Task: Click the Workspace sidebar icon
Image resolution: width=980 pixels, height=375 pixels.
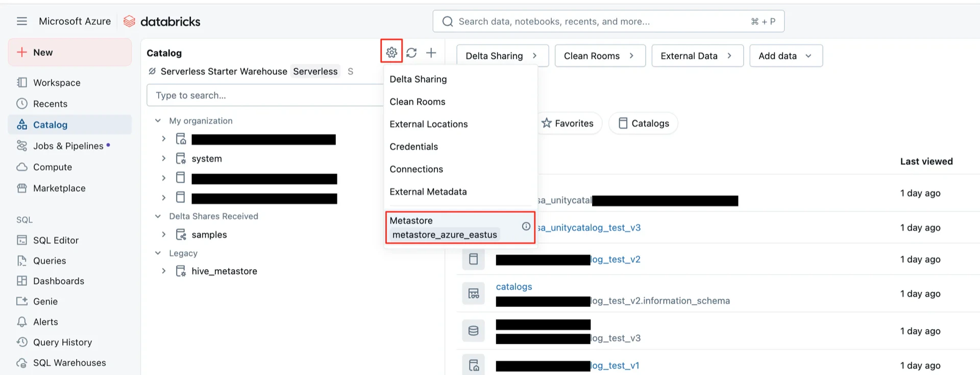Action: click(22, 83)
